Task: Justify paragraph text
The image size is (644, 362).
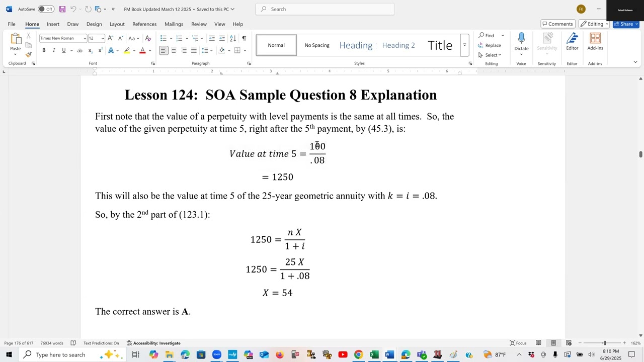Action: pyautogui.click(x=194, y=50)
